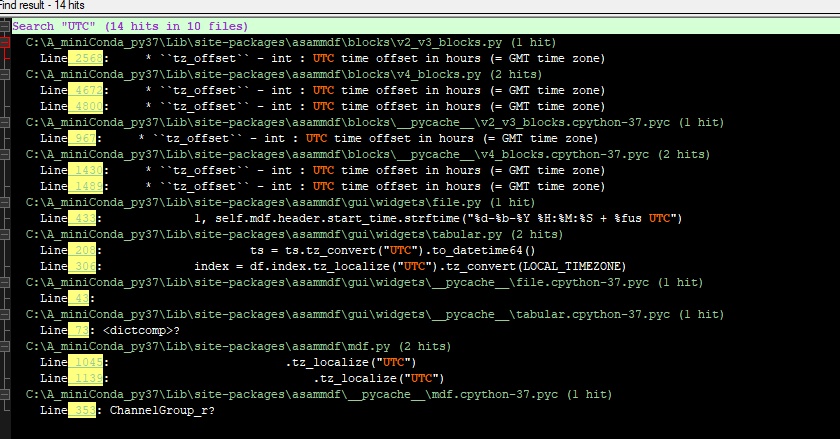The height and width of the screenshot is (439, 840).
Task: Select widgets\tabular.py (2 hits) file path
Action: [x=295, y=234]
